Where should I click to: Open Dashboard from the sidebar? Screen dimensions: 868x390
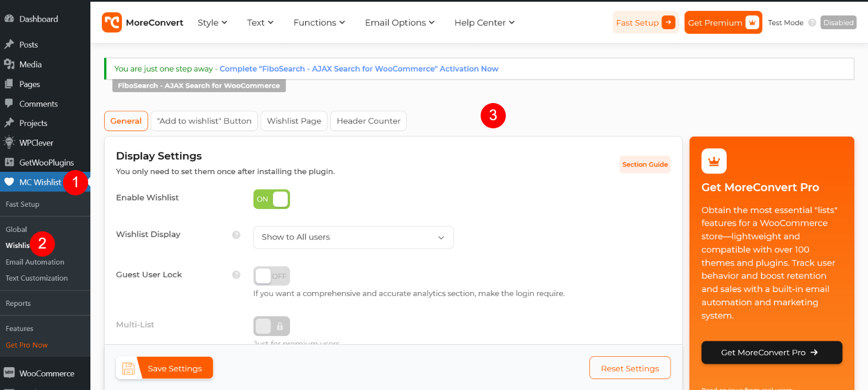pyautogui.click(x=38, y=19)
